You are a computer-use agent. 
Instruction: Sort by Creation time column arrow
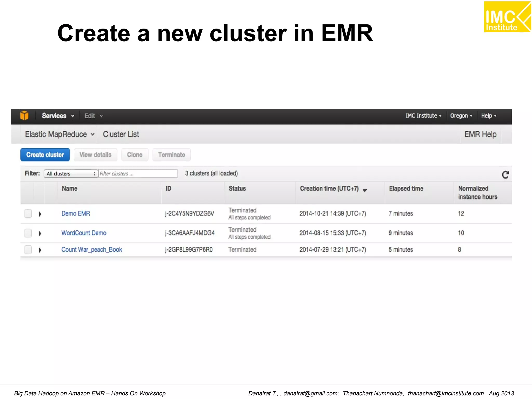click(x=365, y=190)
